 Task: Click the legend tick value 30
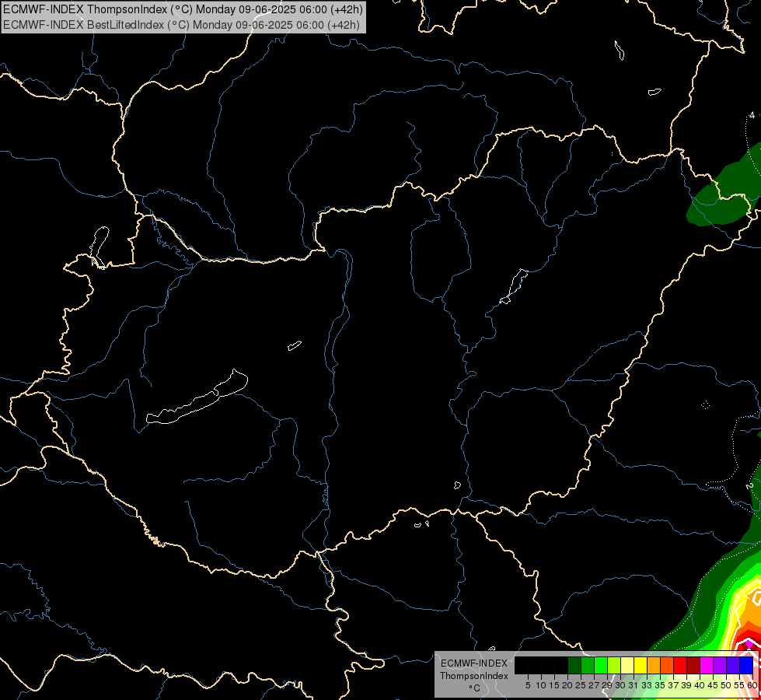(x=620, y=685)
